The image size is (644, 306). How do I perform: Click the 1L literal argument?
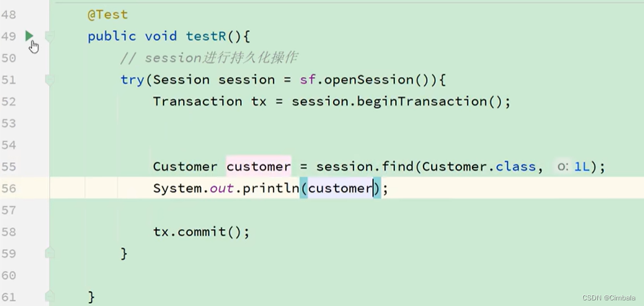pyautogui.click(x=581, y=167)
